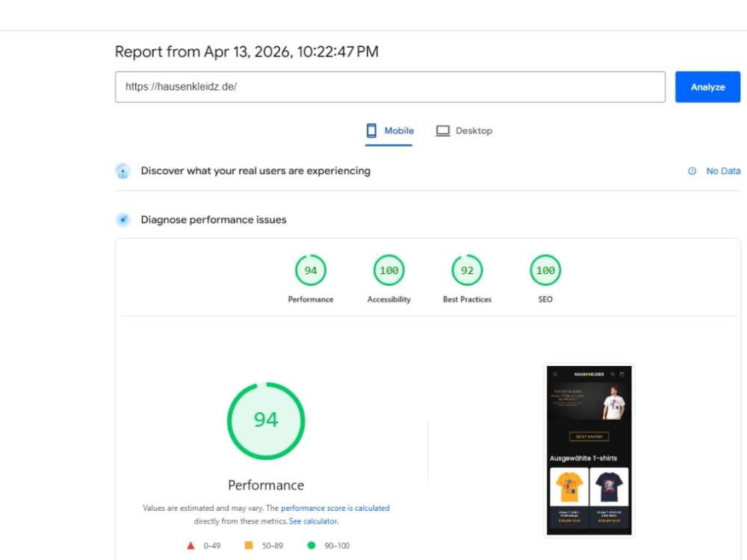Viewport: 747px width, 560px height.
Task: Click the '90–100' legend range text
Action: tap(337, 546)
